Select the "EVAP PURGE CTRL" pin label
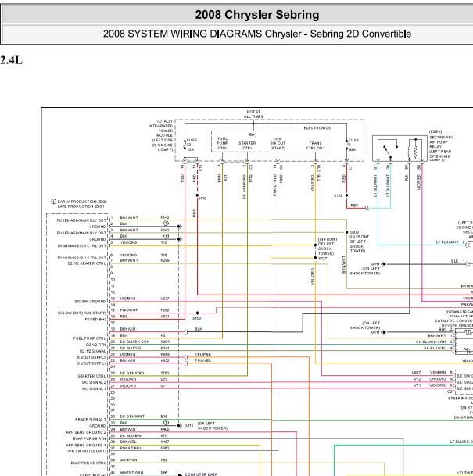This screenshot has height=476, width=473. [x=88, y=463]
